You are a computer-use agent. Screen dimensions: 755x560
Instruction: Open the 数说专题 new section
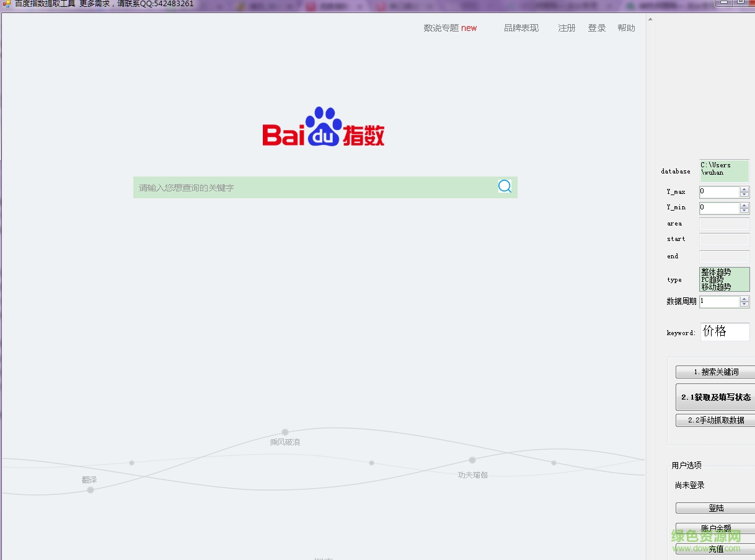coord(449,28)
